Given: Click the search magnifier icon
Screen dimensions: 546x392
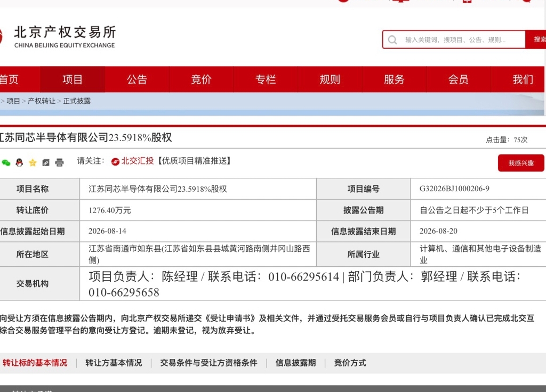Looking at the screenshot, I should coord(392,39).
